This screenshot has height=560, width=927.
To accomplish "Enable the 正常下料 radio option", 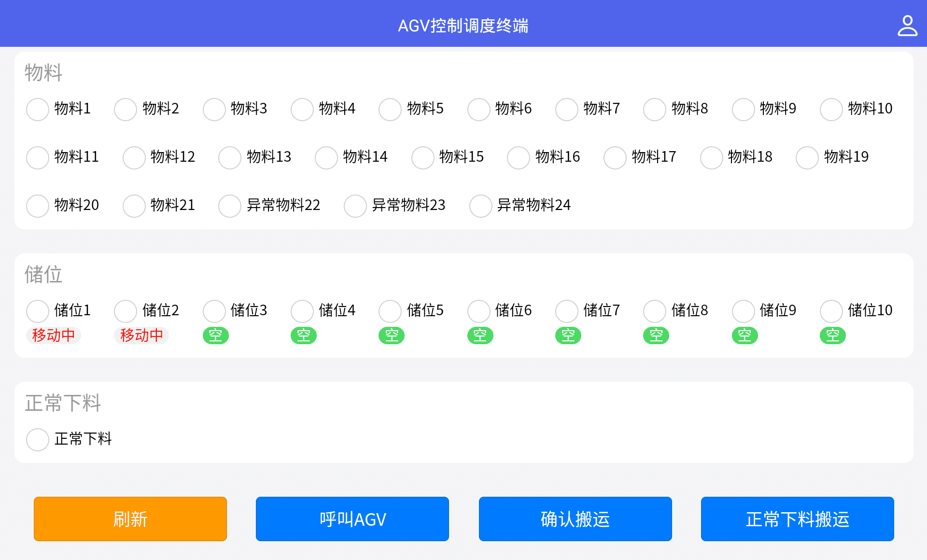I will tap(38, 439).
